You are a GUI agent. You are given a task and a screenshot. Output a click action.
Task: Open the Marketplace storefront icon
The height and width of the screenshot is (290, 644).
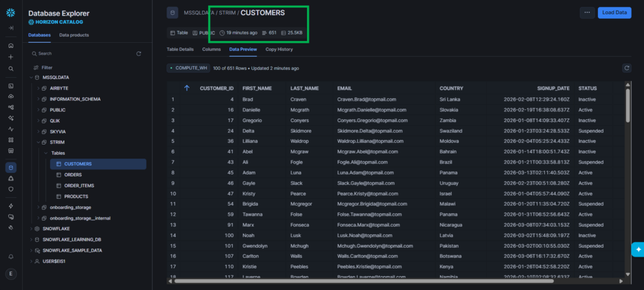point(11,151)
